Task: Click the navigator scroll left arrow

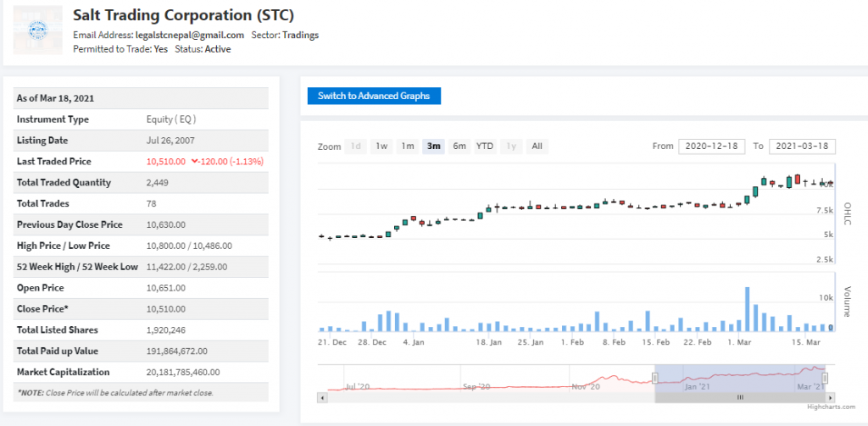Action: 321,397
